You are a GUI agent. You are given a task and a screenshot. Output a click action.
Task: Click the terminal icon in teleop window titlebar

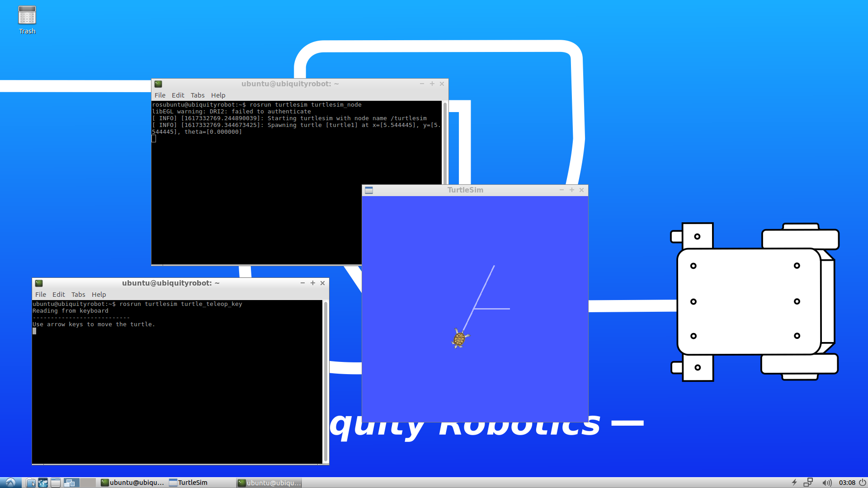[x=39, y=283]
